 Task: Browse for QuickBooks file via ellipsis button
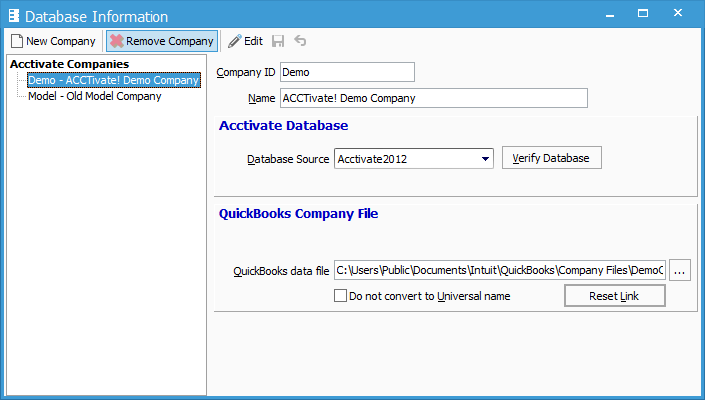tap(679, 270)
